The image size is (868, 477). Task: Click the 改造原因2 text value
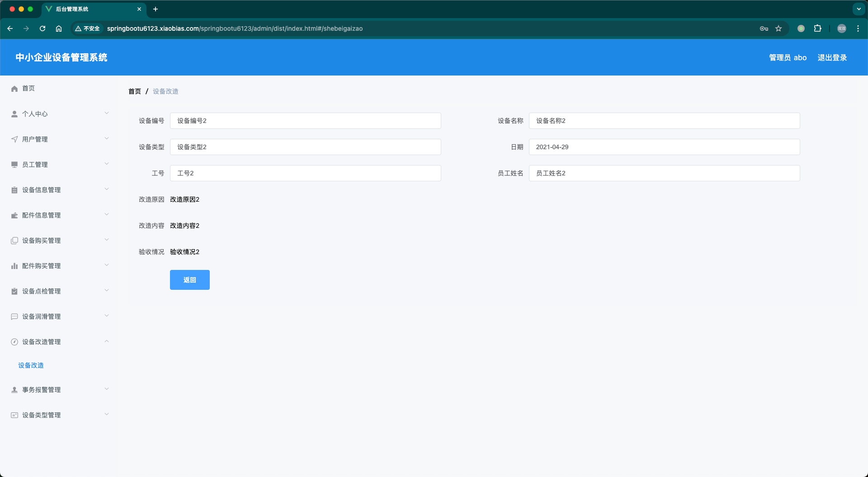pos(184,199)
